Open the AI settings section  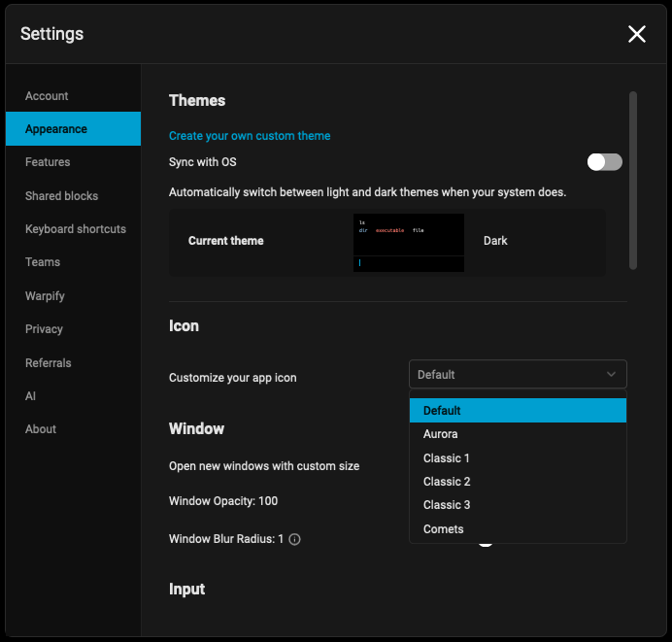31,396
